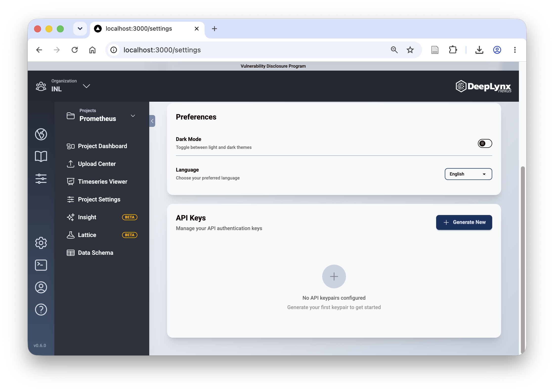Open the English language dropdown
Screen dimensions: 554x392
468,174
